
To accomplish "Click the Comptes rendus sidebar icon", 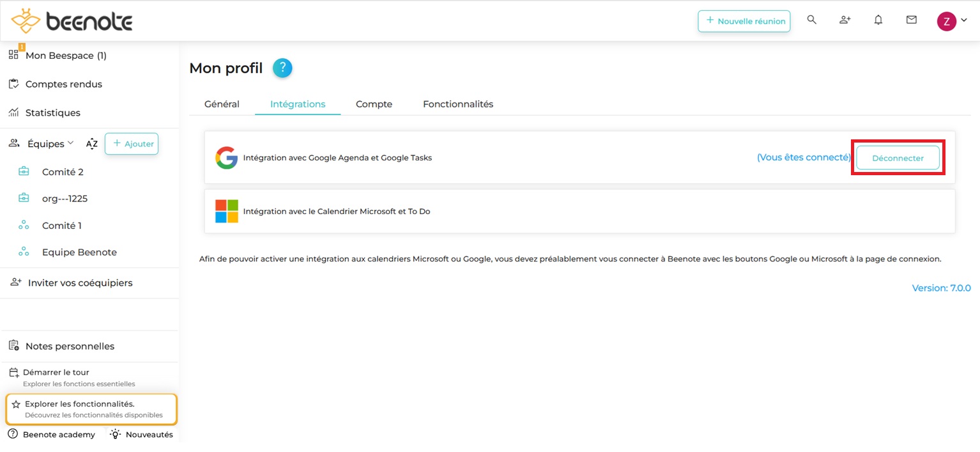I will pyautogui.click(x=13, y=84).
